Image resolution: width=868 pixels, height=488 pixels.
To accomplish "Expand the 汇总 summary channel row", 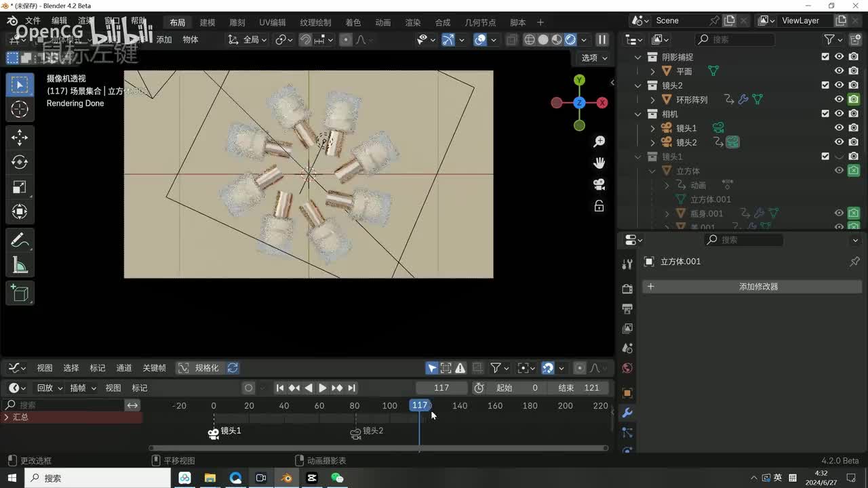I will [x=7, y=418].
